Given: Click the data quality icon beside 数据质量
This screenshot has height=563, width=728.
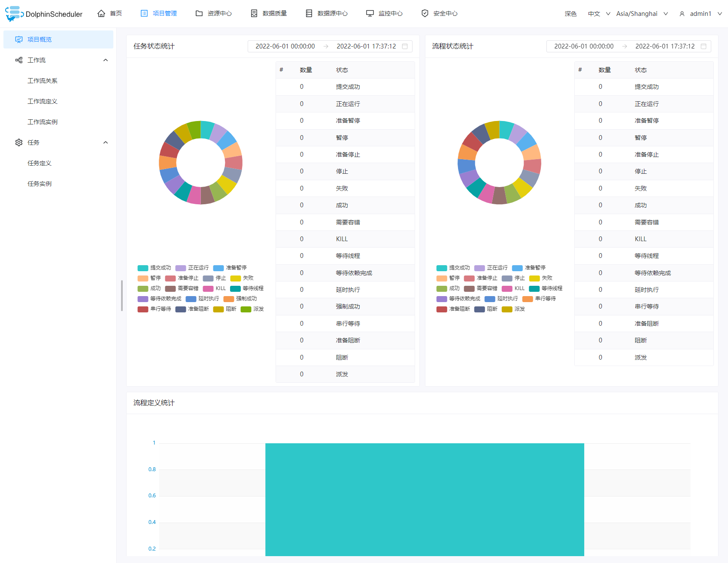Looking at the screenshot, I should click(x=254, y=13).
